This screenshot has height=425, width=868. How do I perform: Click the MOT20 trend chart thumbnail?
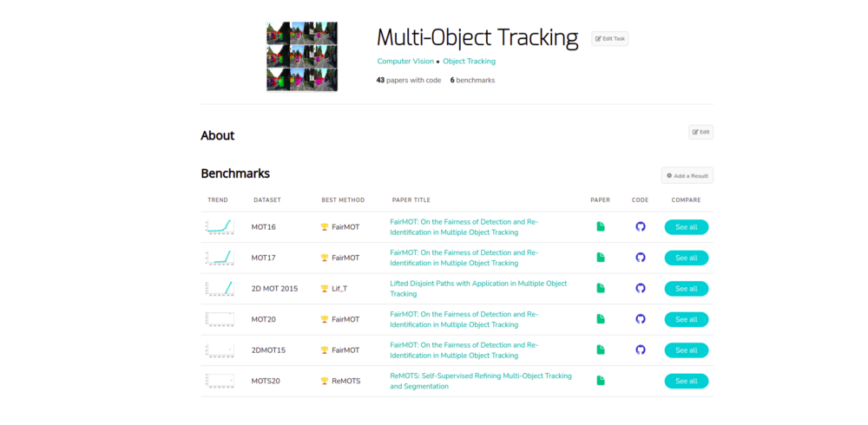coord(220,319)
